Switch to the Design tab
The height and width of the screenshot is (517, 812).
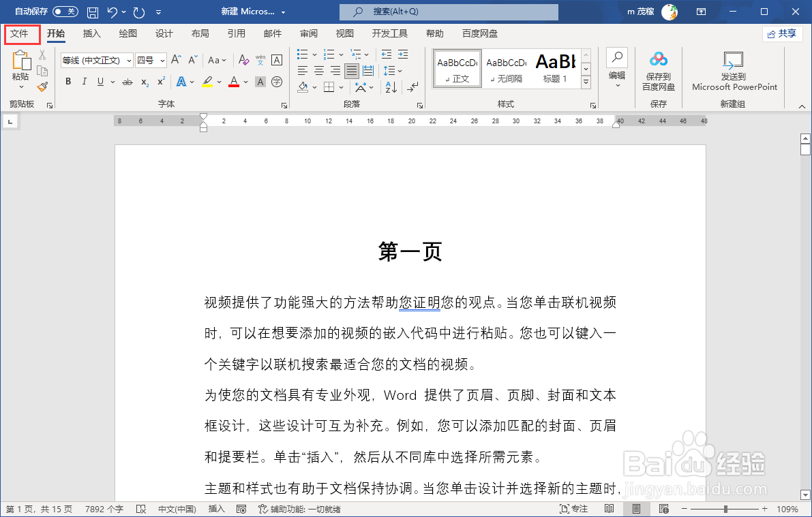pos(164,33)
